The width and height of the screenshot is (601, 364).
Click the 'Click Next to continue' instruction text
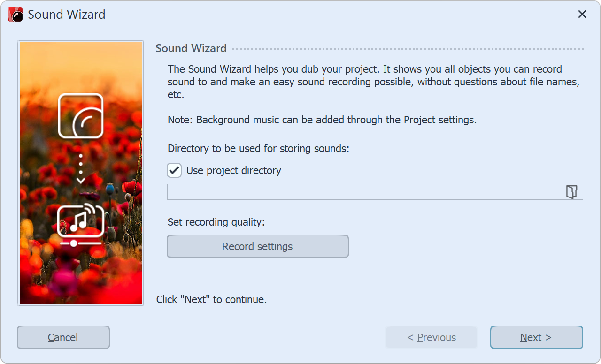click(x=211, y=299)
